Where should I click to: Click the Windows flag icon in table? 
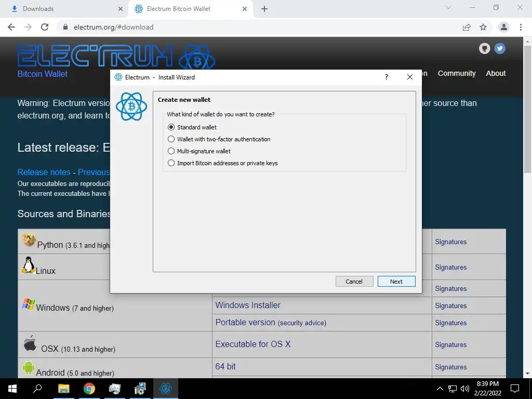point(29,304)
